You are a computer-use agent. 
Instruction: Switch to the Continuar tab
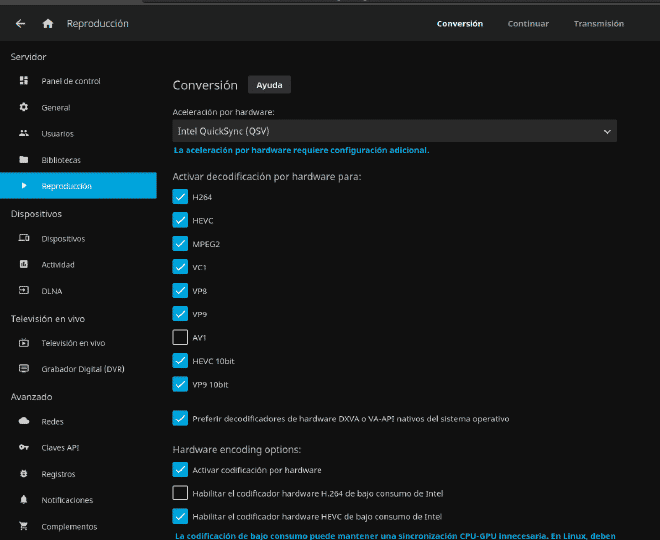pyautogui.click(x=528, y=24)
